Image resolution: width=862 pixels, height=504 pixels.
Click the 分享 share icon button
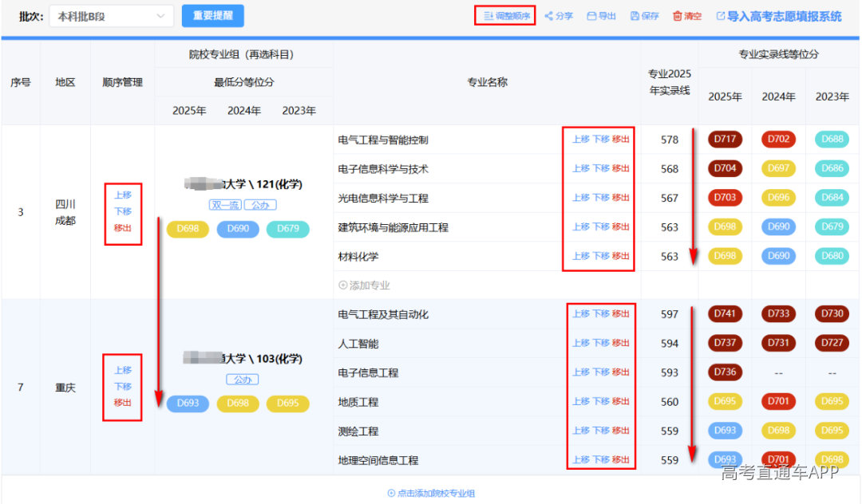pos(559,16)
